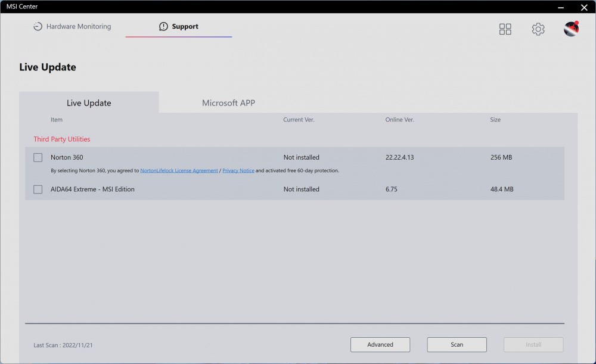Click Norton online version 22.22.4.13

click(399, 157)
